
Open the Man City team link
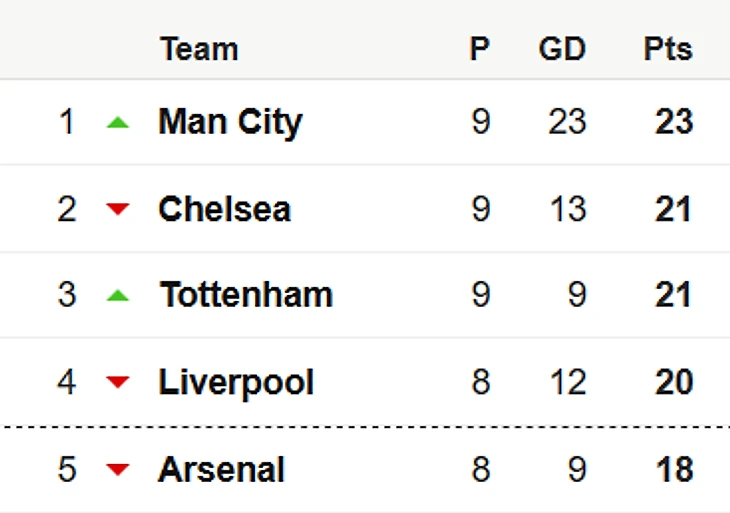[230, 122]
